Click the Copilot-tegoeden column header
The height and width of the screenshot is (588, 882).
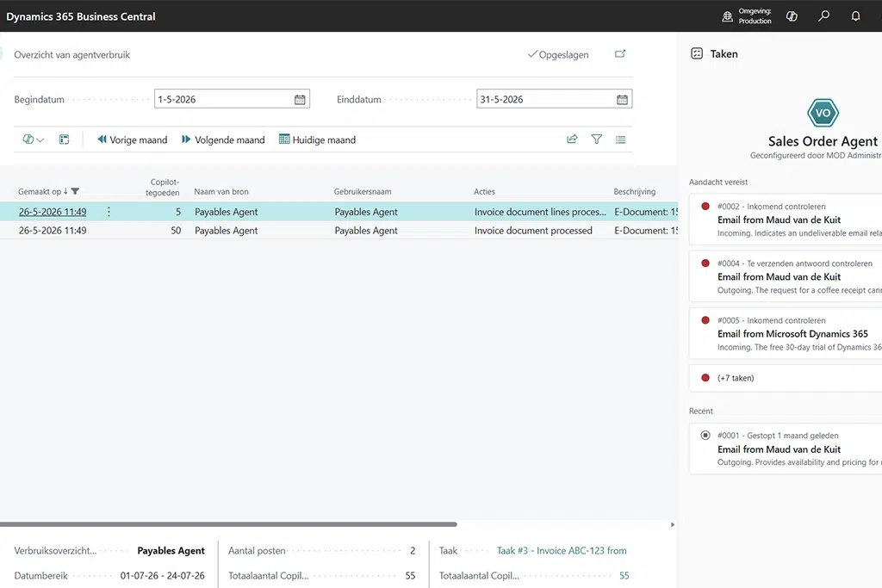click(x=163, y=187)
